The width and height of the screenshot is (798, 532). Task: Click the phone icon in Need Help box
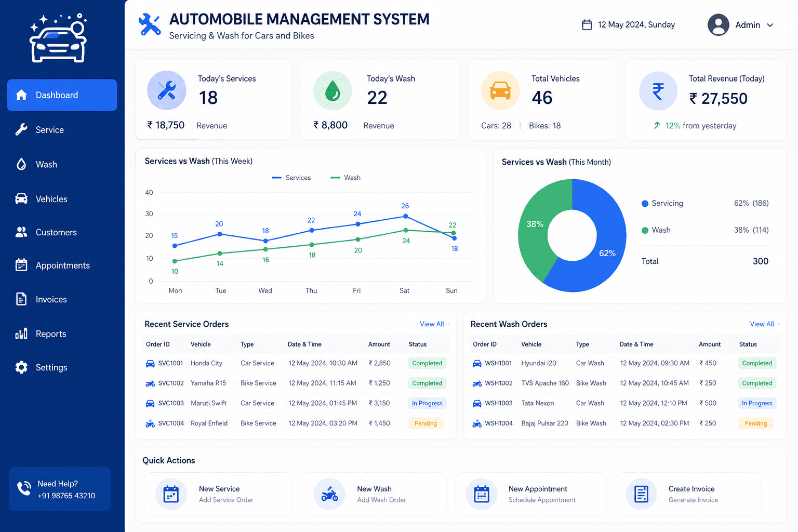24,488
